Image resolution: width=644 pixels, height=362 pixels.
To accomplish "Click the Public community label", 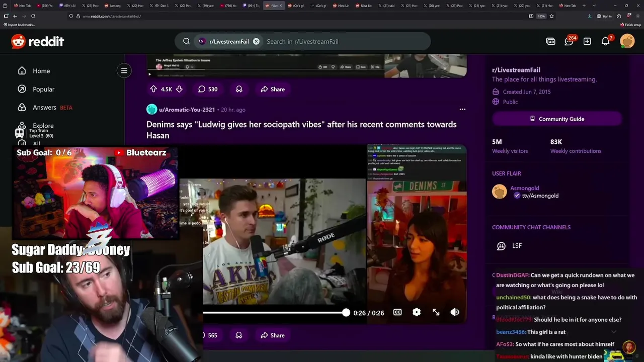I will tap(510, 102).
